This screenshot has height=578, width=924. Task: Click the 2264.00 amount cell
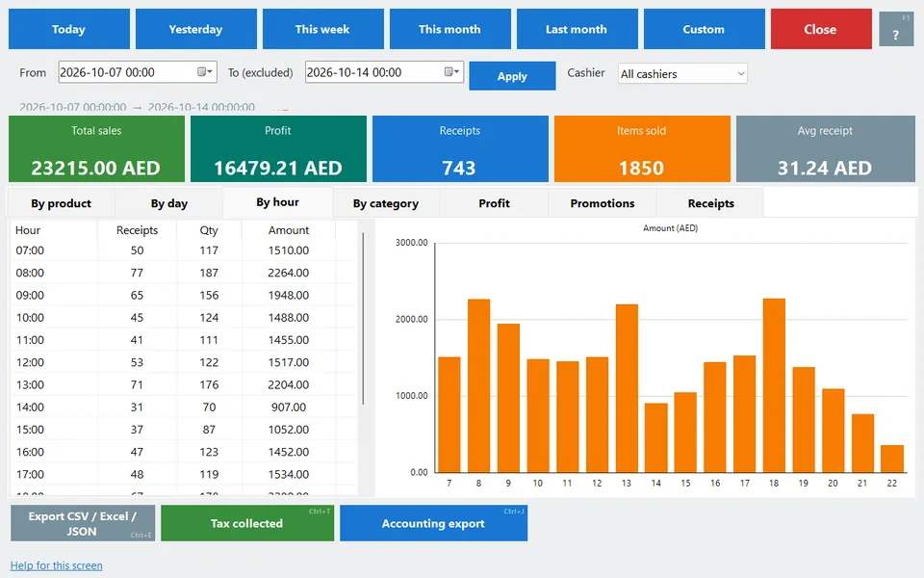click(x=289, y=273)
